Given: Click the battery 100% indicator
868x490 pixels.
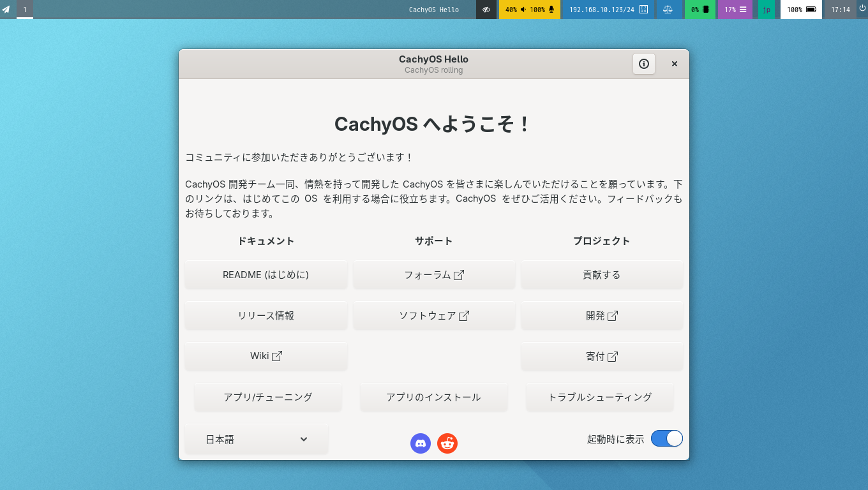Looking at the screenshot, I should (x=801, y=10).
